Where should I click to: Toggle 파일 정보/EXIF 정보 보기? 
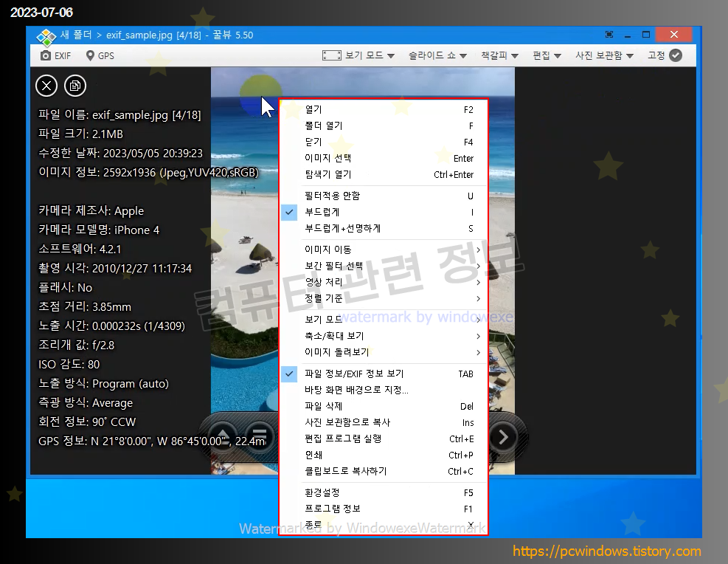384,374
